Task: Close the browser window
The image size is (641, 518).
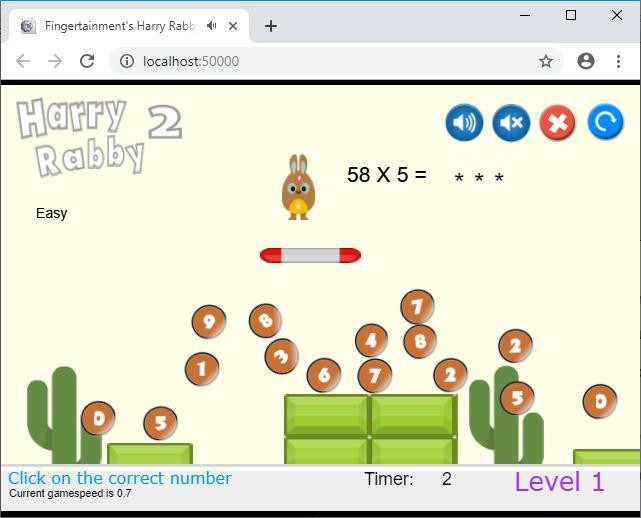Action: tap(617, 15)
